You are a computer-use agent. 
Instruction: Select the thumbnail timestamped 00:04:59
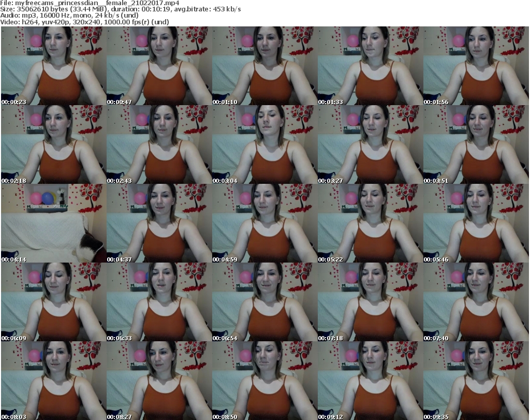(264, 224)
